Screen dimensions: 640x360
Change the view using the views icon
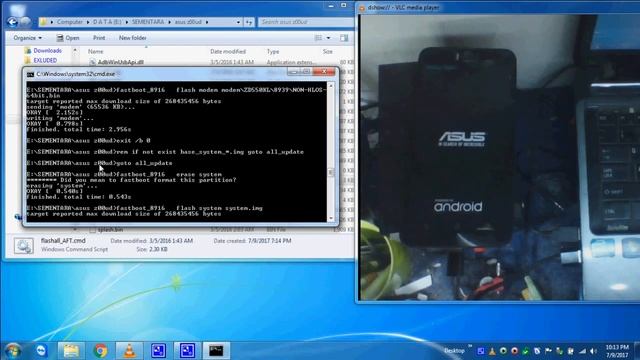pyautogui.click(x=318, y=38)
